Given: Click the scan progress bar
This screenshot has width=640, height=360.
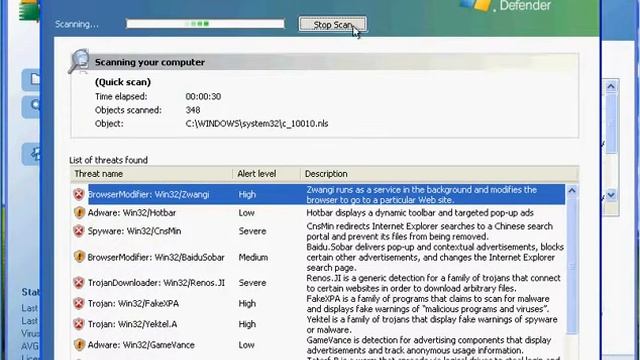Looking at the screenshot, I should (205, 24).
